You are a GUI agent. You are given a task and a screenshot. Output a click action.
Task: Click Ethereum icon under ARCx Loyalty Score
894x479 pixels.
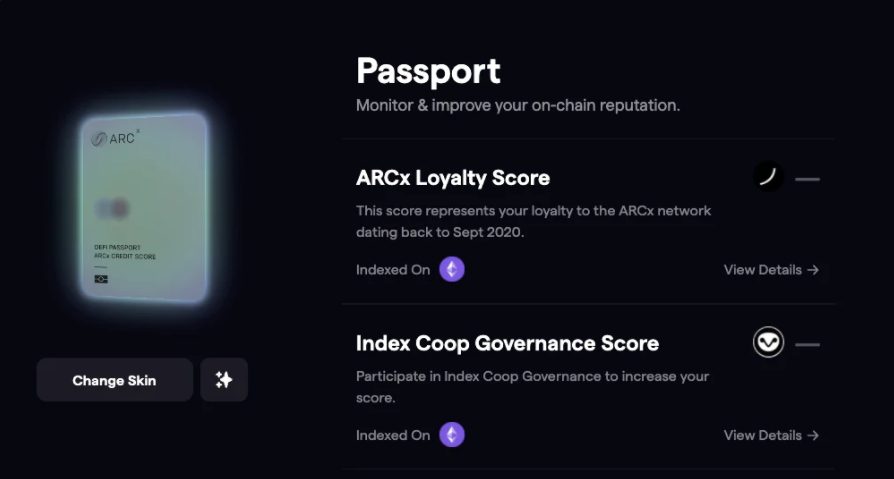click(x=452, y=270)
